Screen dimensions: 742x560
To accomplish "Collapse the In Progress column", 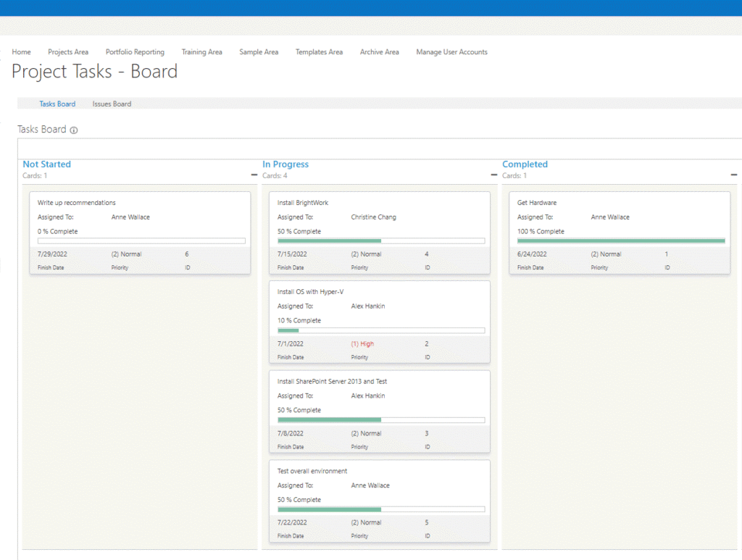I will [494, 175].
